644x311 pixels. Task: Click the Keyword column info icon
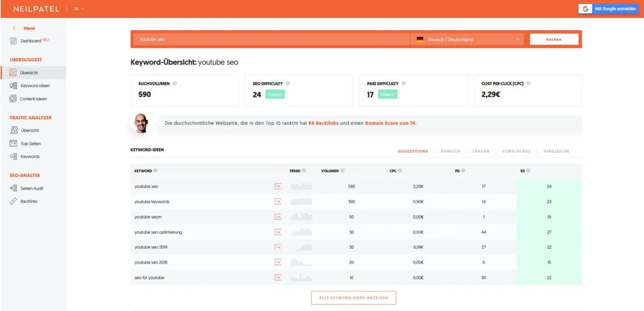click(x=155, y=171)
